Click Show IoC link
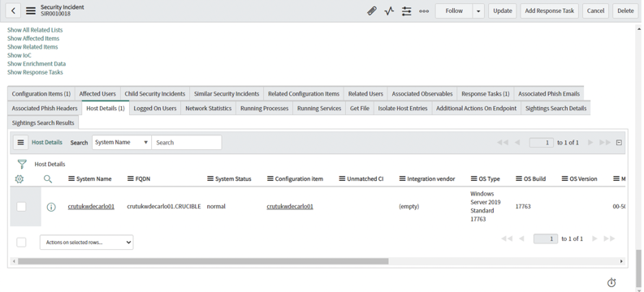This screenshot has height=292, width=644. pyautogui.click(x=19, y=55)
